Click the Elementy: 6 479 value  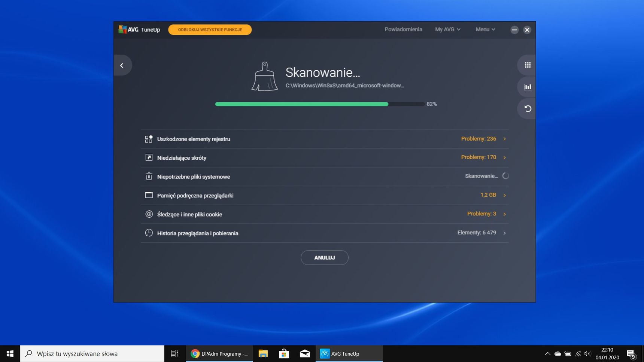tap(477, 233)
